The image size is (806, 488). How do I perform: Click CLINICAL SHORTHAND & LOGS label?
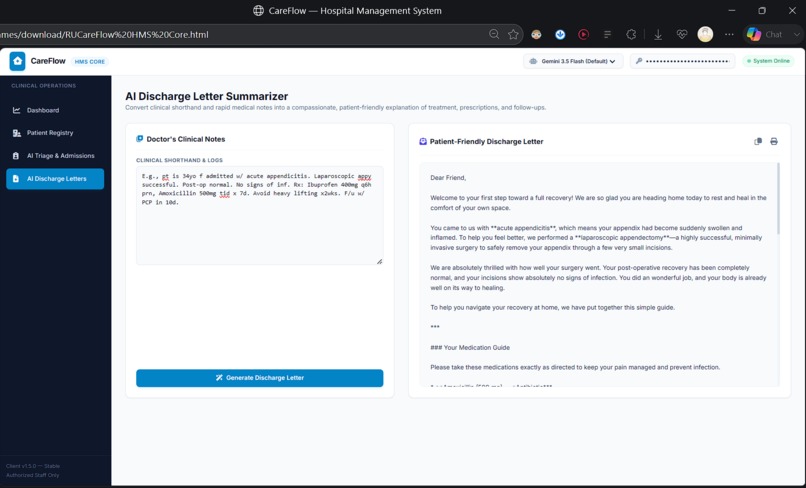point(179,160)
